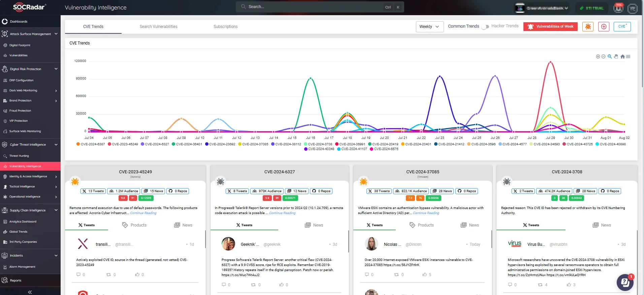This screenshot has height=295, width=644.
Task: Click SOCRadar logo
Action: (30, 7)
